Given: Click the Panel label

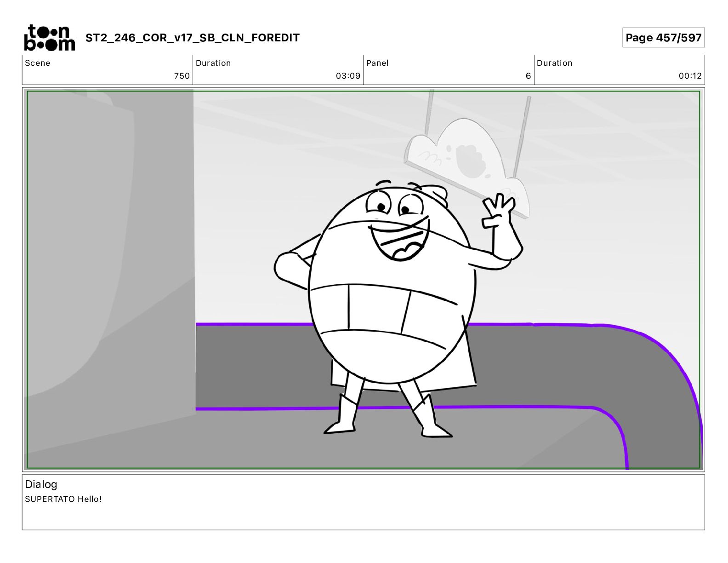Looking at the screenshot, I should click(x=377, y=63).
